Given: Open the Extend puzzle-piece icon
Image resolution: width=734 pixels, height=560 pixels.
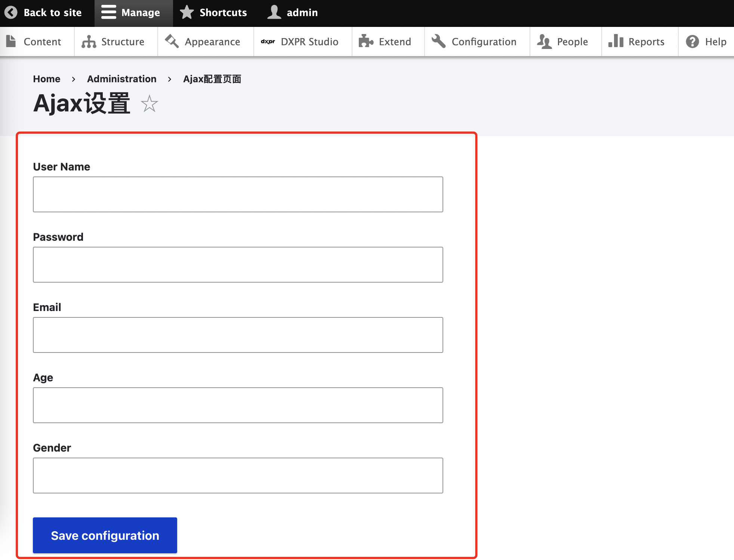Looking at the screenshot, I should point(366,41).
